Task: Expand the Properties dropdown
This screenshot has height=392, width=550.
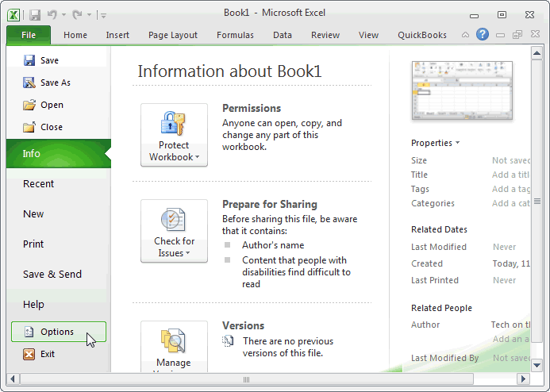Action: [435, 143]
